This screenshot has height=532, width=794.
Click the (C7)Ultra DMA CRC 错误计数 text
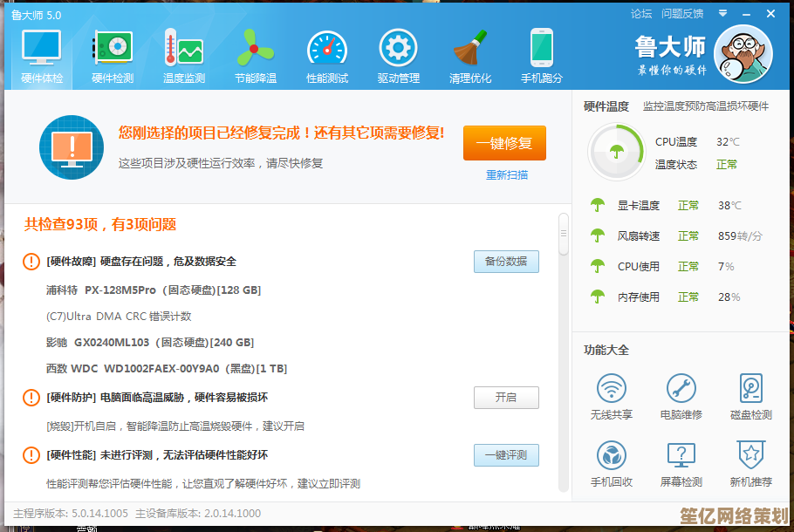119,317
